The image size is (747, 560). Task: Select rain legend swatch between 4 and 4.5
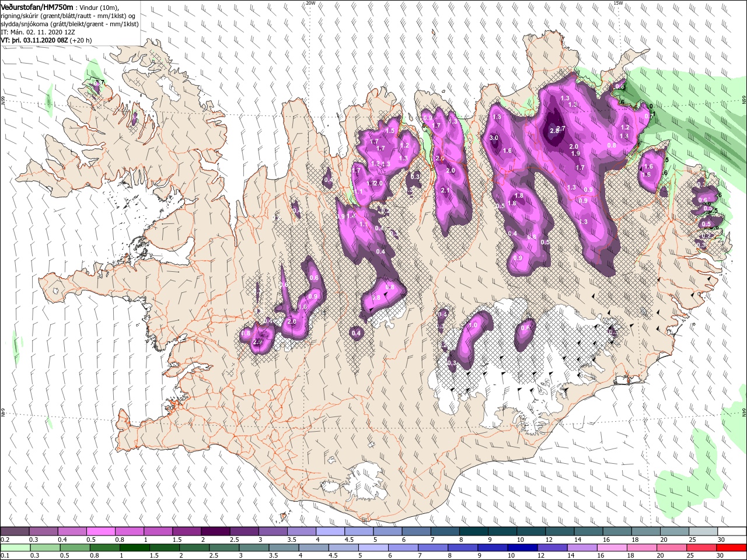pyautogui.click(x=313, y=548)
